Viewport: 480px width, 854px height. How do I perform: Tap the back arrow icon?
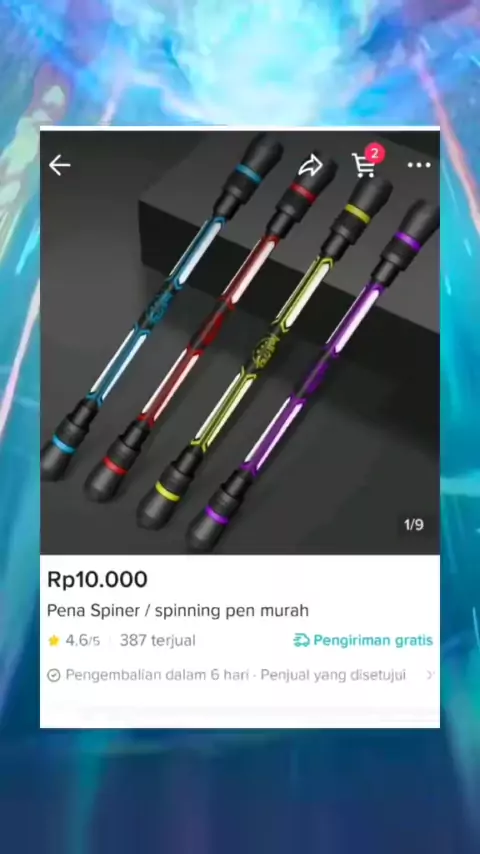click(x=59, y=165)
